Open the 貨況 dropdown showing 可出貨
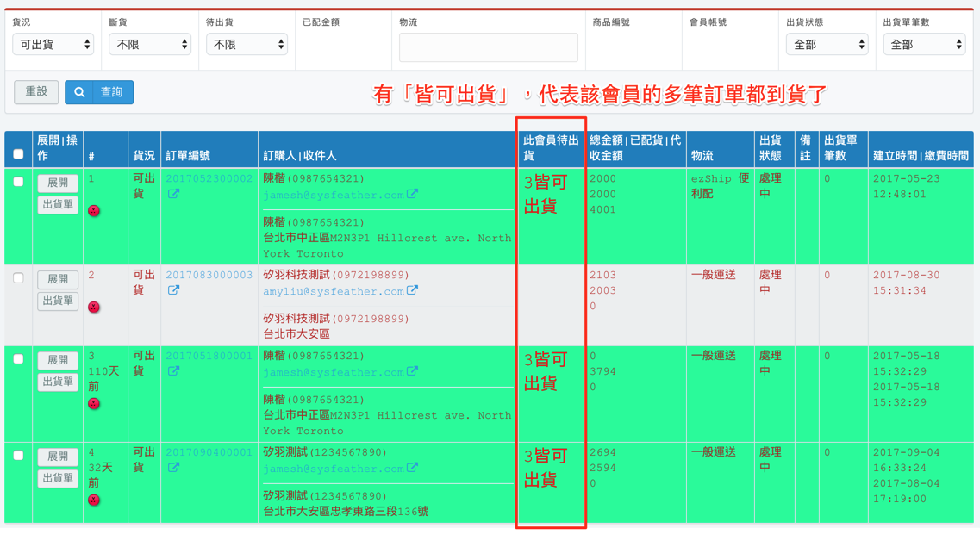Image resolution: width=980 pixels, height=547 pixels. click(53, 45)
